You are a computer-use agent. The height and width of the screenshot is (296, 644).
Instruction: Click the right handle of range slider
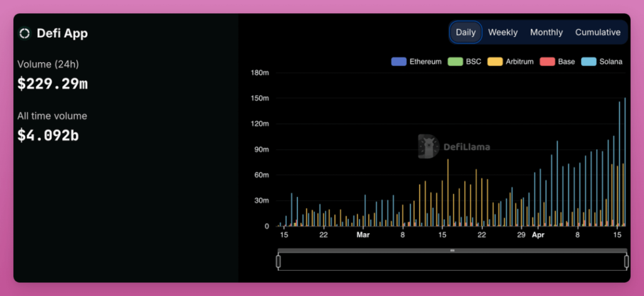click(626, 261)
